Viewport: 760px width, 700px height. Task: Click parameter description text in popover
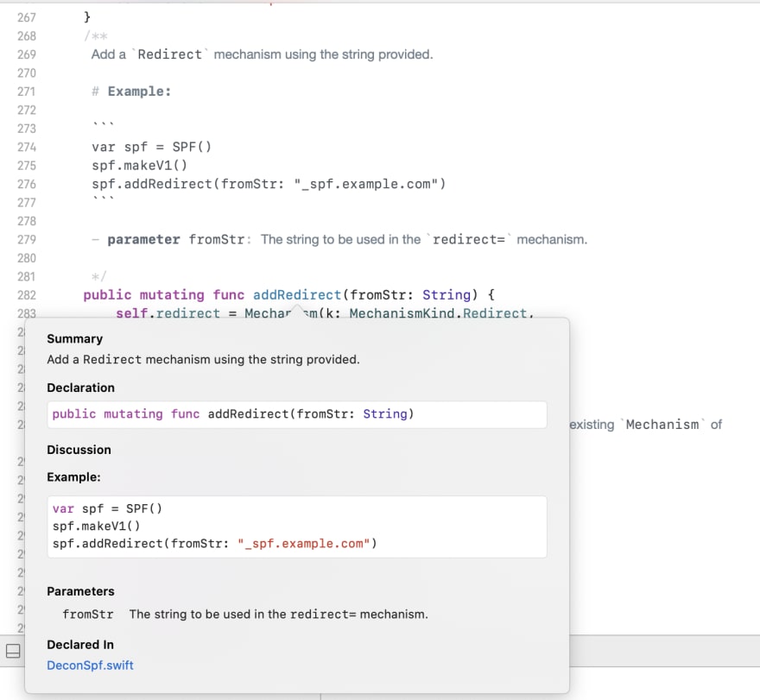point(279,615)
